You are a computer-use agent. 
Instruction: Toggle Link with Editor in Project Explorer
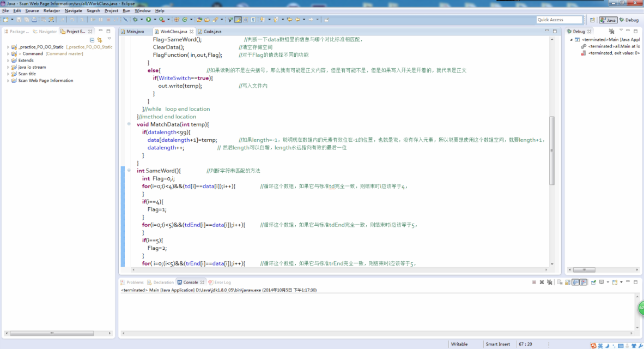(100, 40)
